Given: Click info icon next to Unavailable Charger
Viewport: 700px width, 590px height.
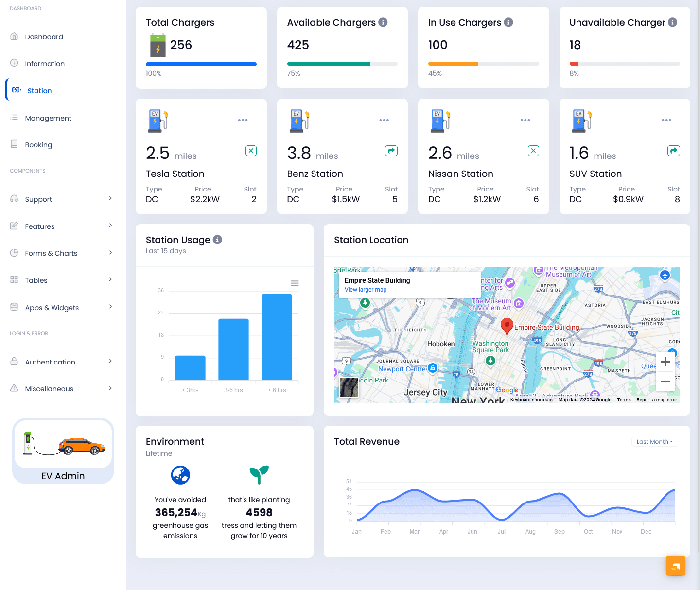Looking at the screenshot, I should coord(673,22).
